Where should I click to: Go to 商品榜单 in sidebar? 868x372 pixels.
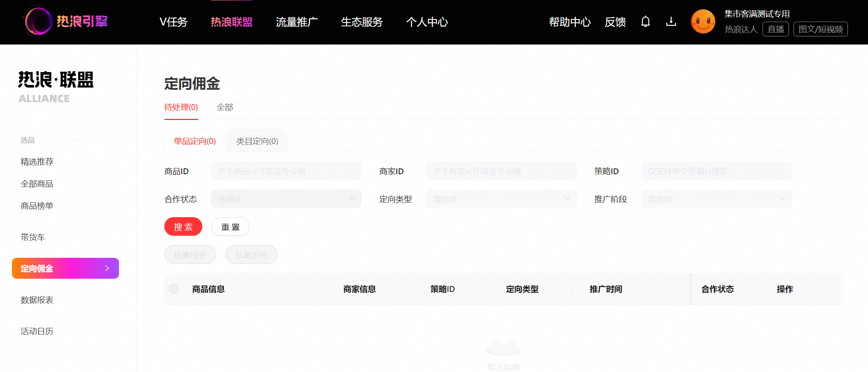coord(37,206)
